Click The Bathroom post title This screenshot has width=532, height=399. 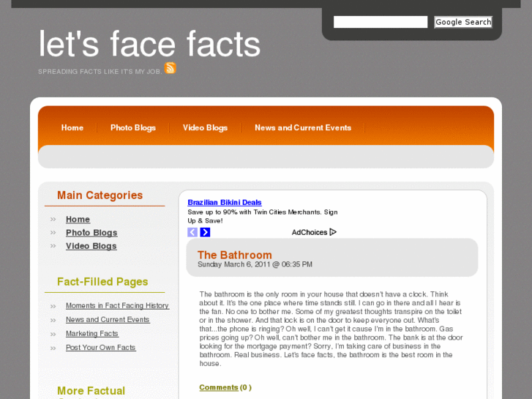[x=234, y=255]
